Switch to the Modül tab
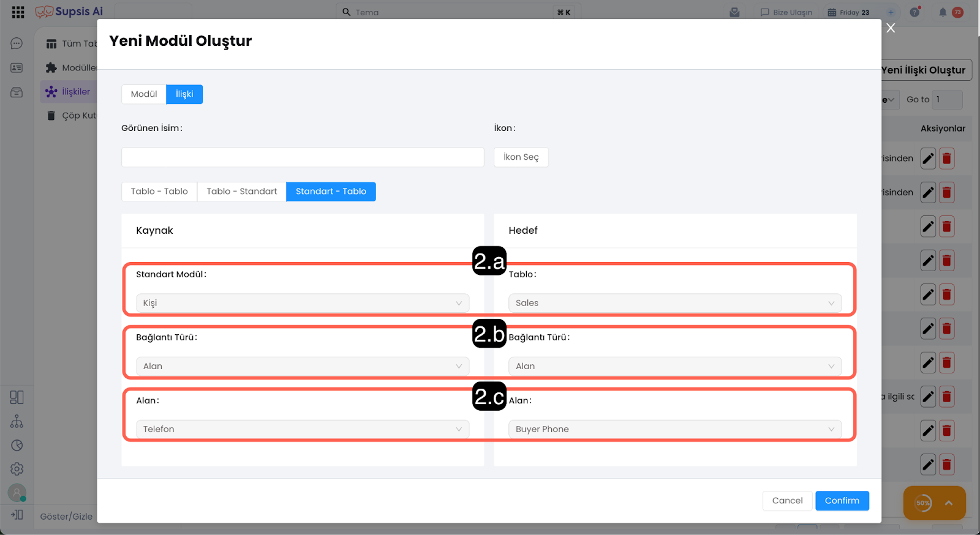 (144, 94)
